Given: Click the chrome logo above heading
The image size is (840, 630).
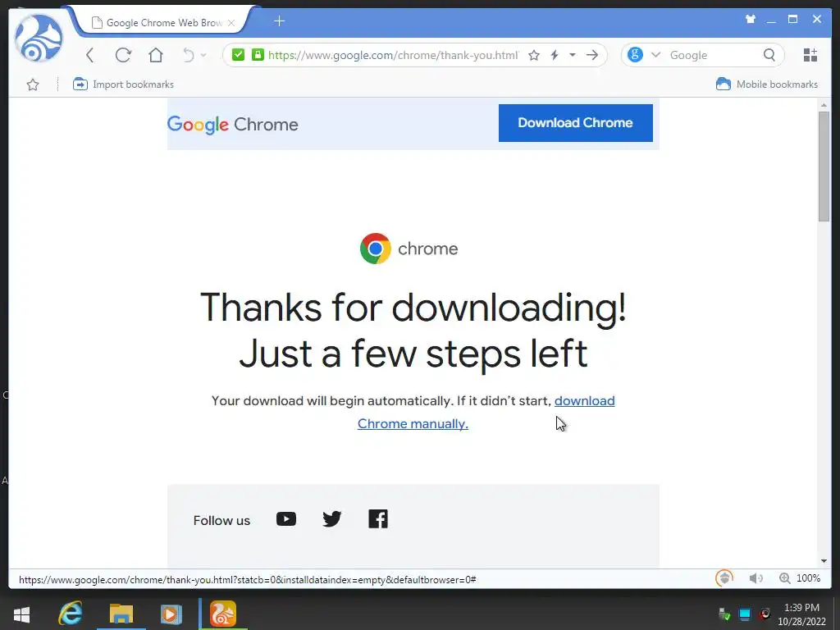Looking at the screenshot, I should tap(409, 248).
